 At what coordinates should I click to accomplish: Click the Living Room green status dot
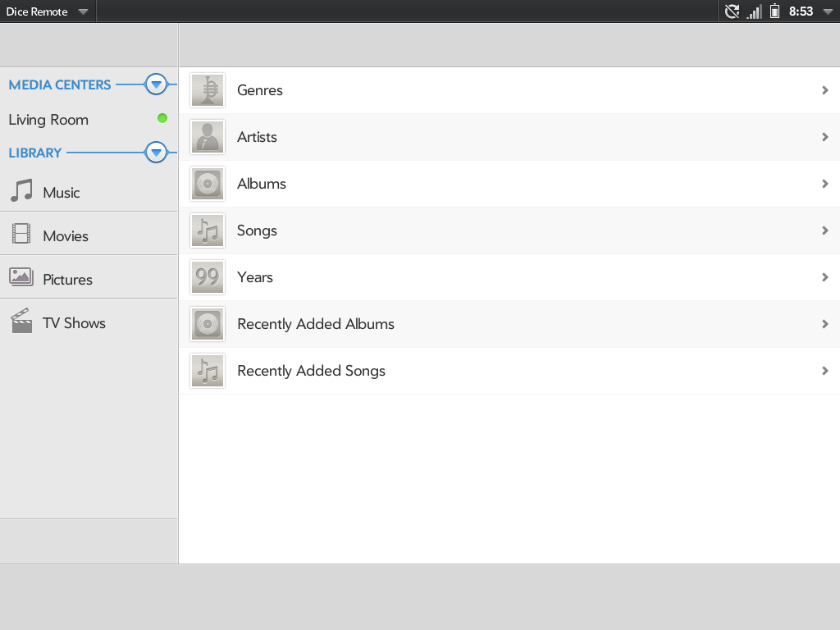[162, 118]
